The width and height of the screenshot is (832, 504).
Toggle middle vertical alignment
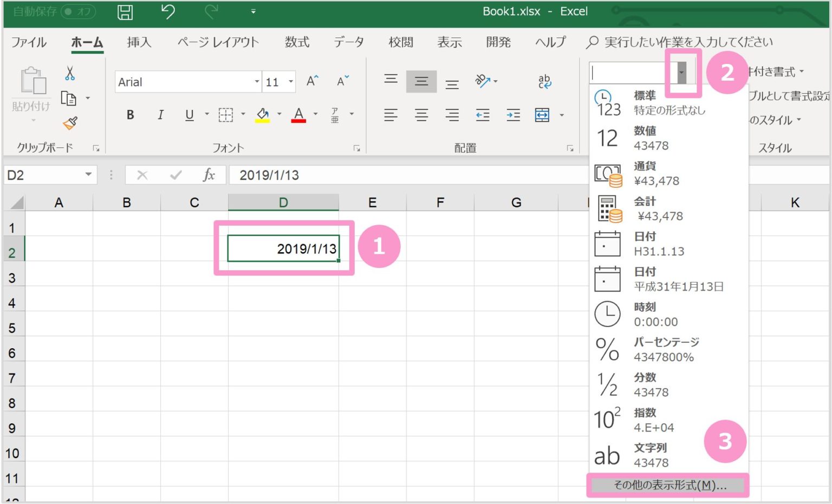pyautogui.click(x=421, y=81)
